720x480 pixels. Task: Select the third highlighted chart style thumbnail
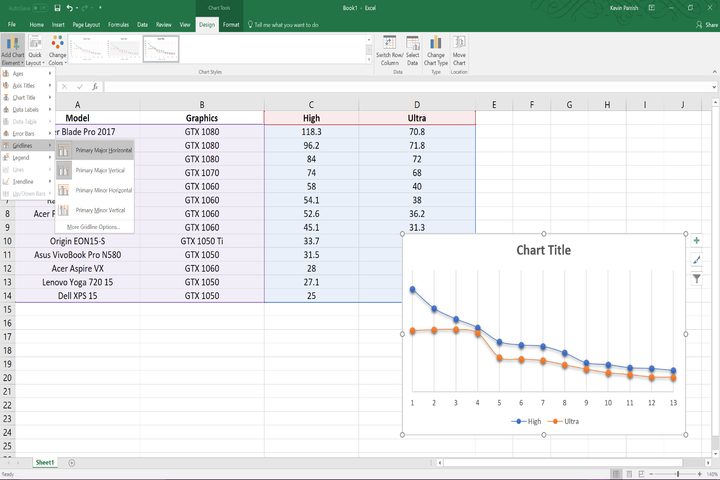click(161, 49)
